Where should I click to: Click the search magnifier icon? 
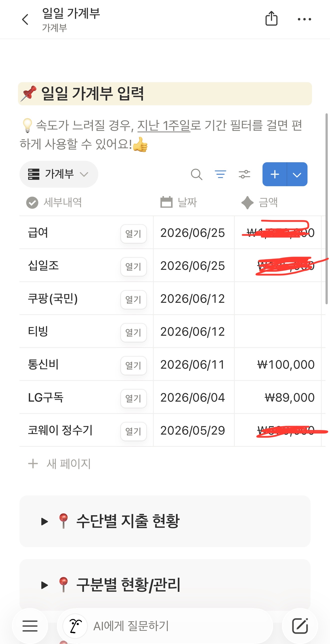[196, 174]
